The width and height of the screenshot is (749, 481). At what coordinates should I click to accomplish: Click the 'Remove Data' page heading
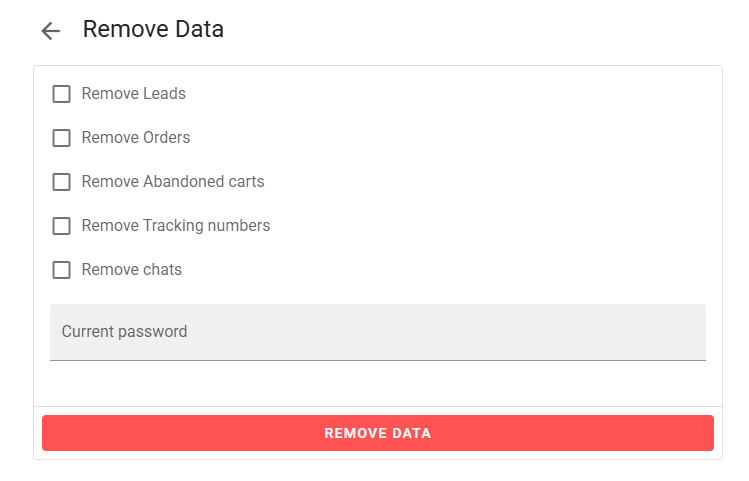point(153,30)
